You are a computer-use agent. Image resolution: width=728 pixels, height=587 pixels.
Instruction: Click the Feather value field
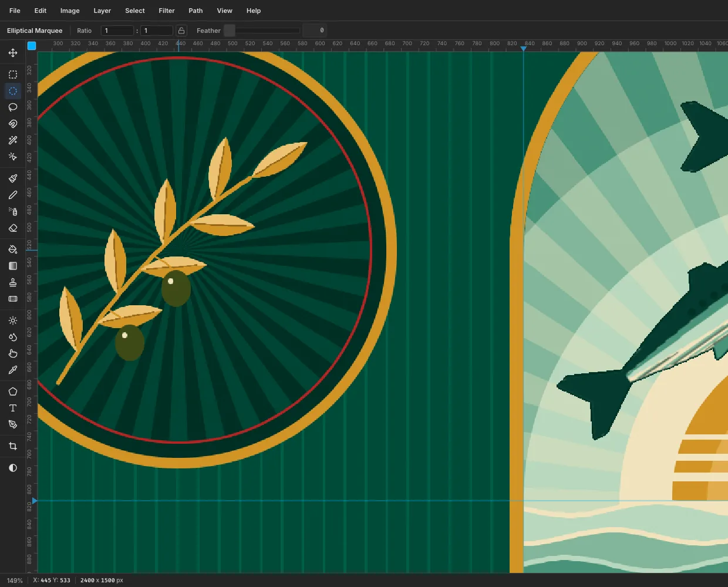314,31
